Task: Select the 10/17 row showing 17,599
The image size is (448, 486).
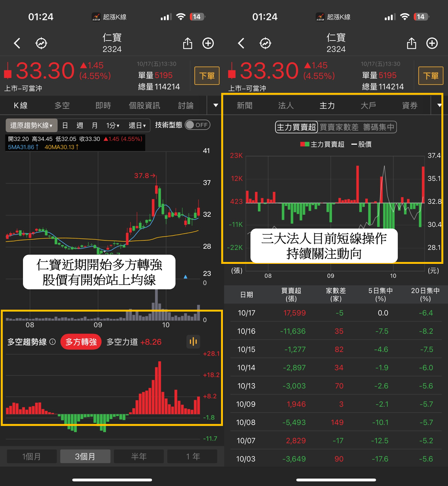Action: point(336,313)
